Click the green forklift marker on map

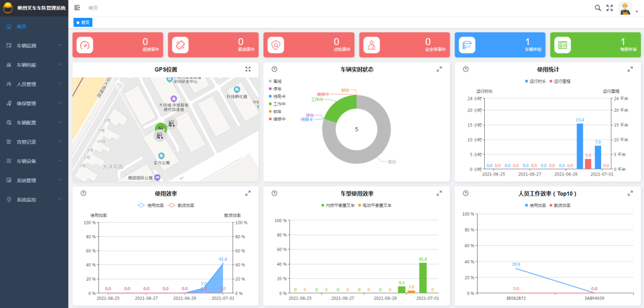(161, 128)
